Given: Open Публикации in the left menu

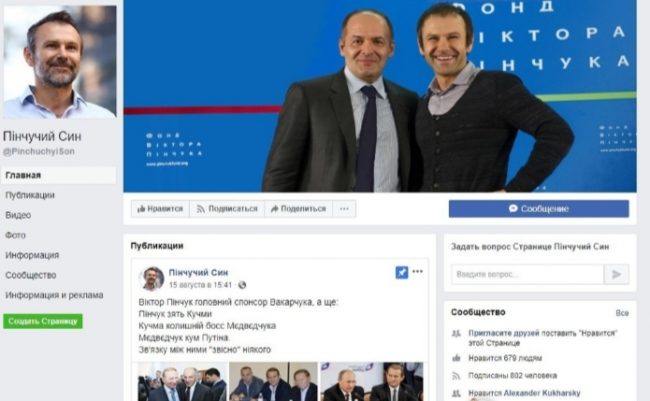Looking at the screenshot, I should [30, 195].
